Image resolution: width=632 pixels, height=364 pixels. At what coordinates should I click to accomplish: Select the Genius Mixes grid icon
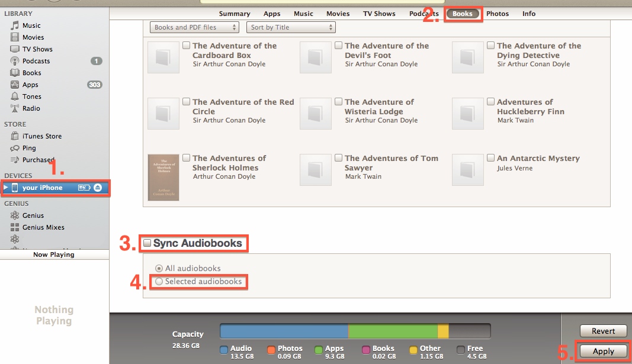point(15,227)
